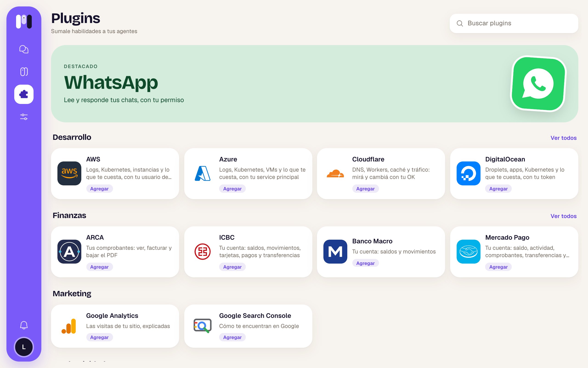The height and width of the screenshot is (368, 588).
Task: Click the Banco Macro plugin icon
Action: point(335,252)
